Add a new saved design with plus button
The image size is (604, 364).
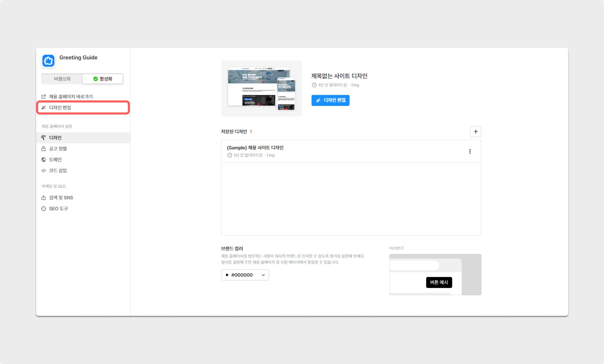point(476,132)
